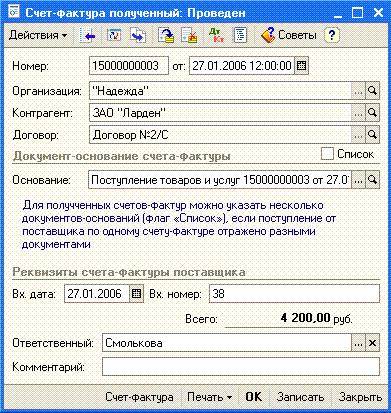Screen dimensions: 391x413
Task: Click the Контрагент field ЗАО "Ларден"
Action: tap(220, 113)
